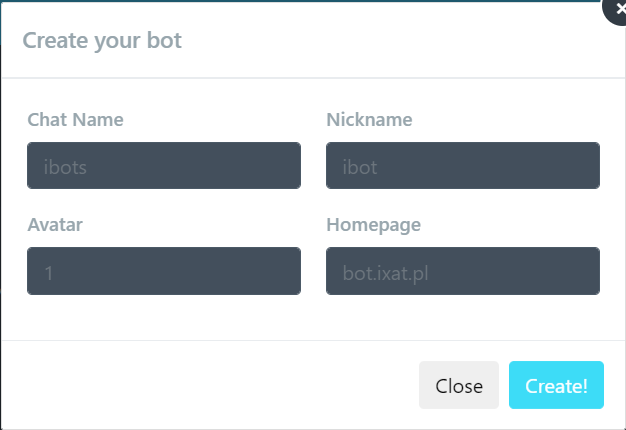Viewport: 626px width, 430px height.
Task: Activate the Homepage input box
Action: point(463,271)
